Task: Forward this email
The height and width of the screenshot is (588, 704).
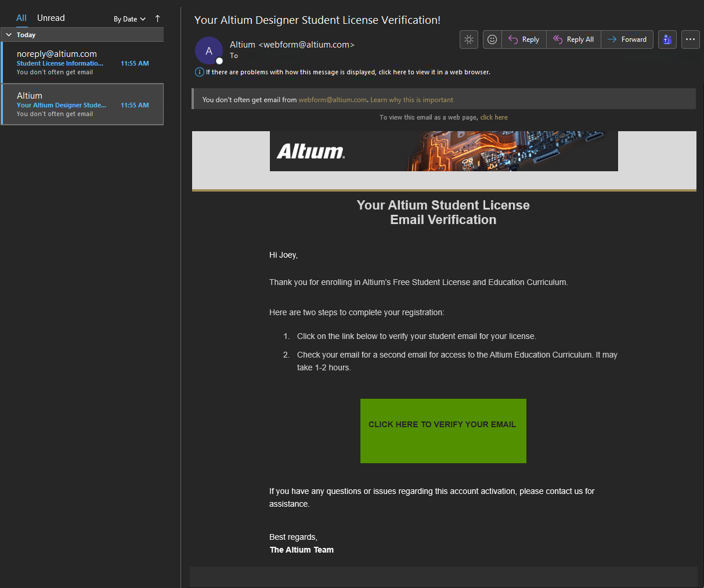Action: (627, 39)
